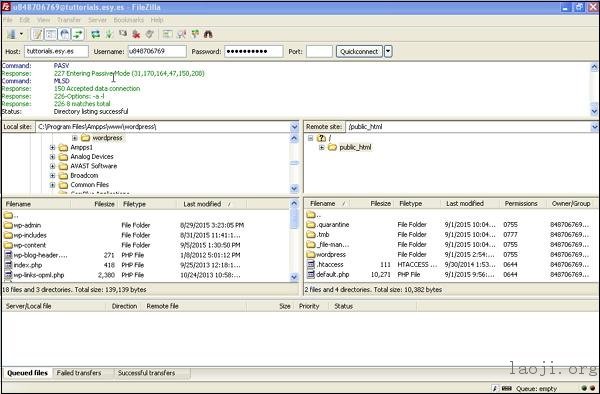Image resolution: width=600 pixels, height=394 pixels.
Task: Click the reconnect to server icon
Action: [x=150, y=34]
